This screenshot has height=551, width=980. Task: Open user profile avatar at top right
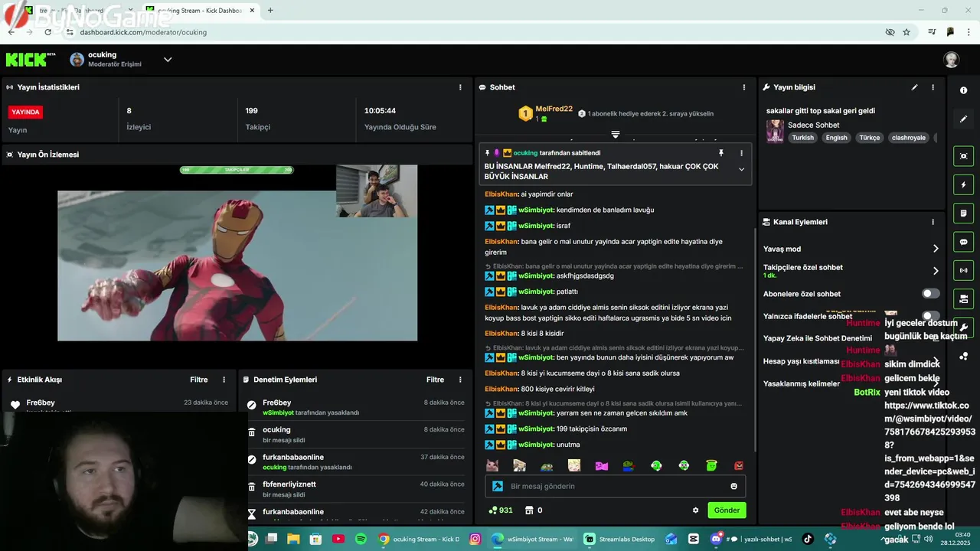click(952, 60)
